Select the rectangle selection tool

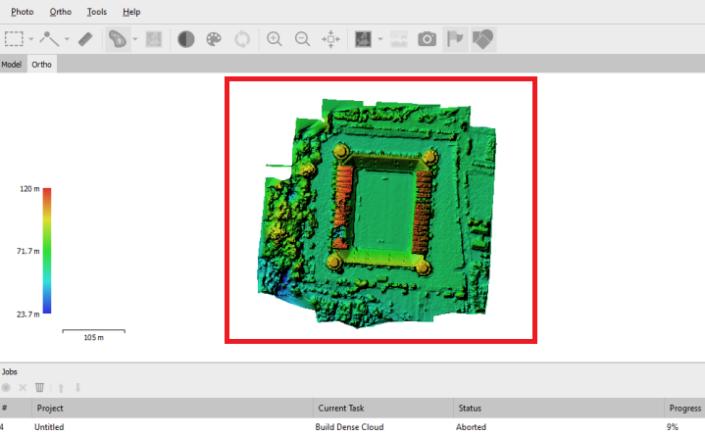[14, 39]
